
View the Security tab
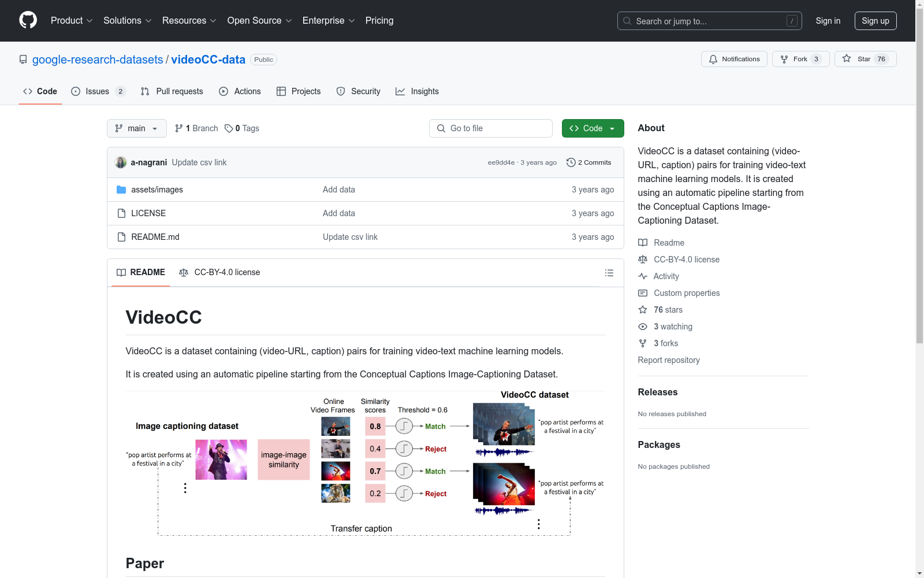(359, 91)
